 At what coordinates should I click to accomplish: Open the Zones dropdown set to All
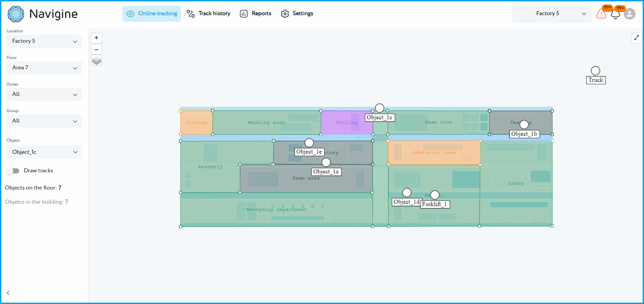pos(44,94)
